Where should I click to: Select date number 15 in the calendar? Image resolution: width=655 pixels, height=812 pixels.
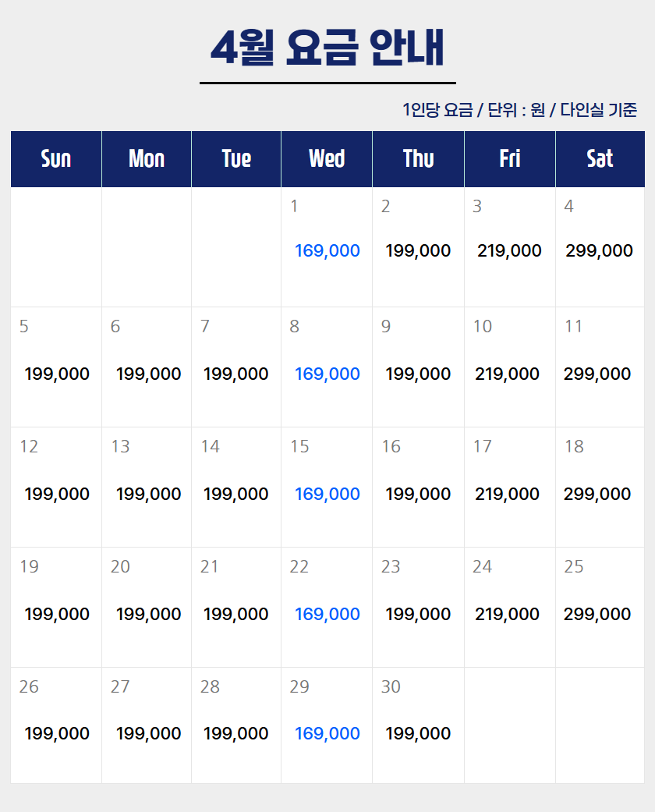(299, 447)
